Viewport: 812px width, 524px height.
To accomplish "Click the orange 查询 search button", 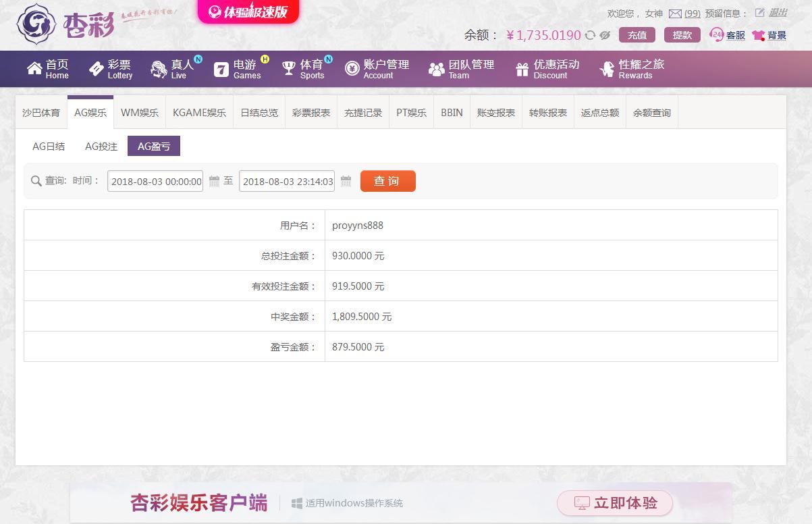I will (388, 181).
